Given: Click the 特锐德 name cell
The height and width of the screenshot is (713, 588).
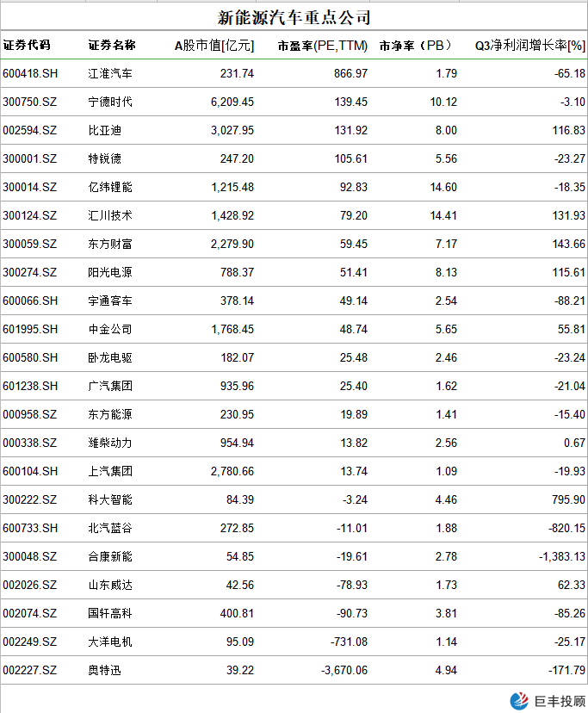Looking at the screenshot, I should [x=104, y=158].
